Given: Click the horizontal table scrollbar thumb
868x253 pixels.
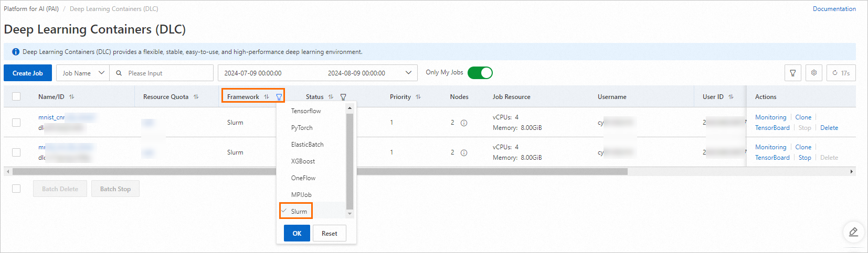Looking at the screenshot, I should pyautogui.click(x=320, y=172).
